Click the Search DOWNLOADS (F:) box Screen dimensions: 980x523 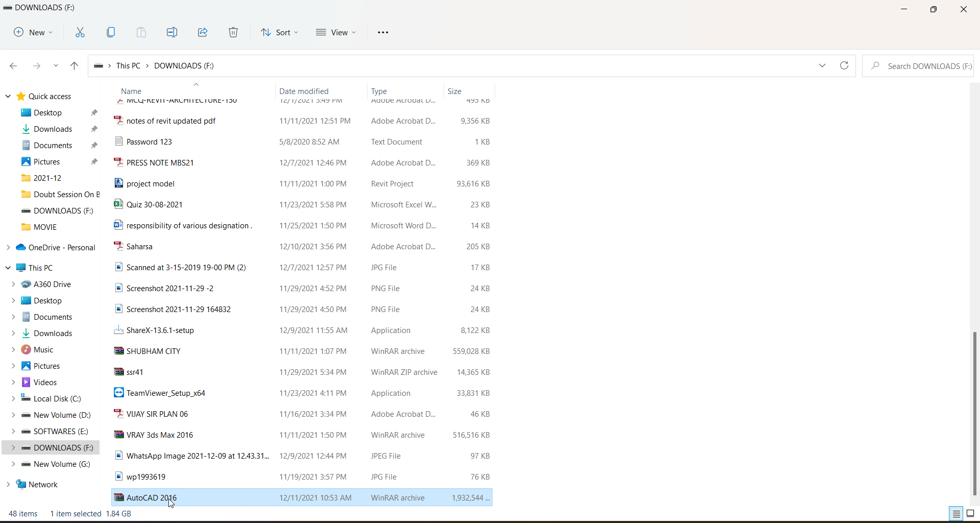coord(918,66)
